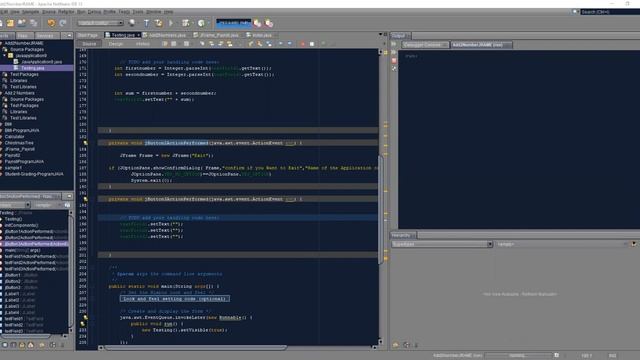
Task: Click the Debug Project toolbar icon
Action: (x=186, y=23)
